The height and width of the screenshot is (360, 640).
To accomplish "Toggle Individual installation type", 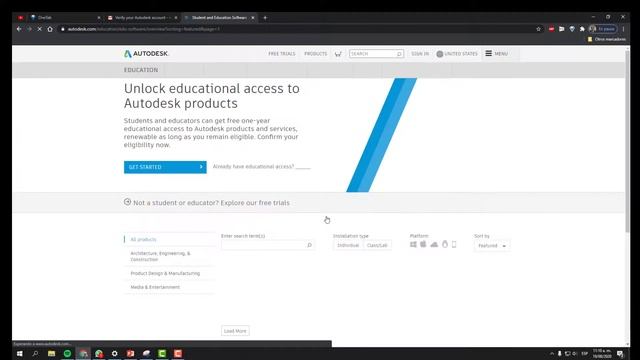I will [x=348, y=245].
